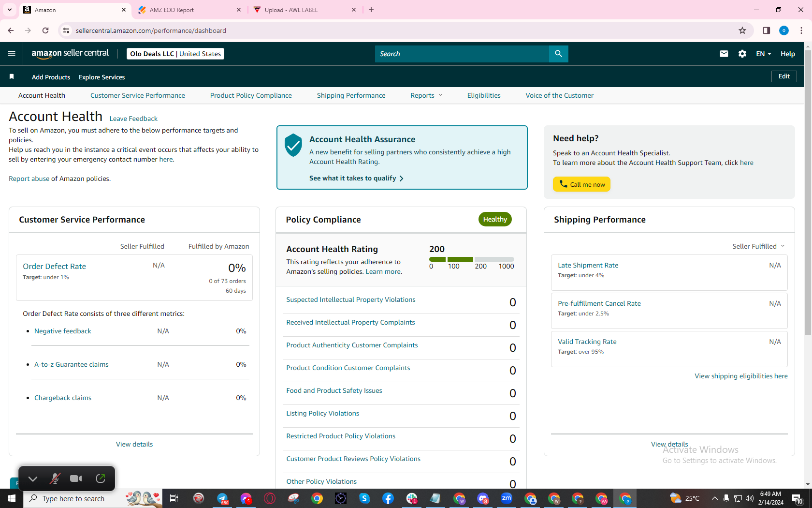Open the EN language dropdown
This screenshot has height=508, width=812.
pyautogui.click(x=764, y=54)
